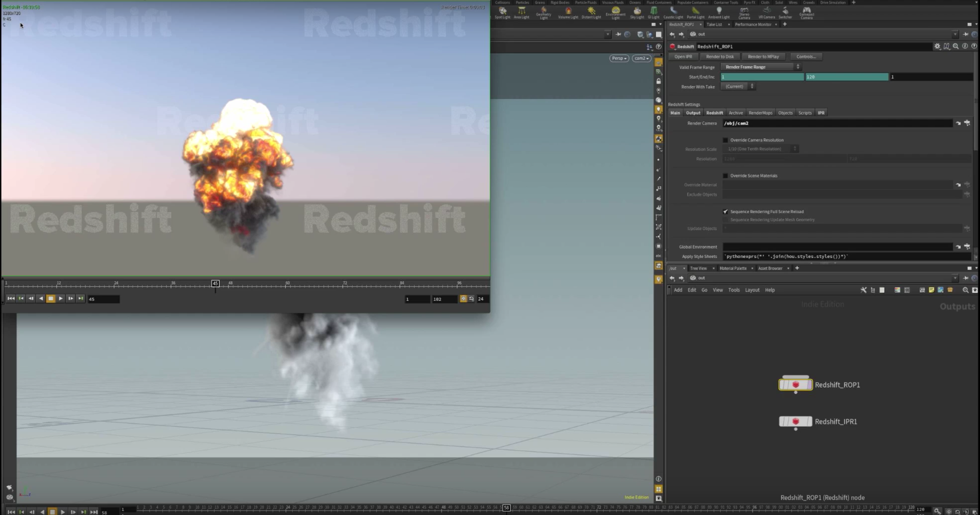Image resolution: width=980 pixels, height=515 pixels.
Task: Choose the Distant Light shelf tool
Action: click(591, 12)
